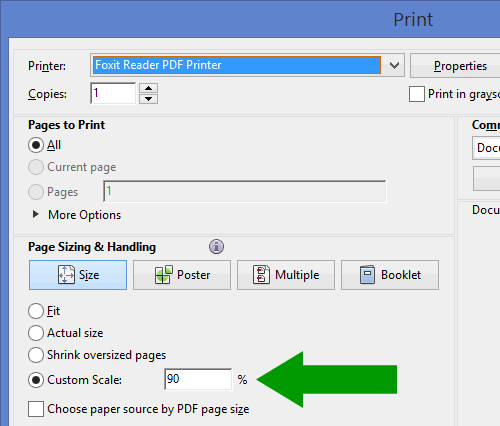This screenshot has width=500, height=426.
Task: Increase copies with the up arrow
Action: point(148,88)
